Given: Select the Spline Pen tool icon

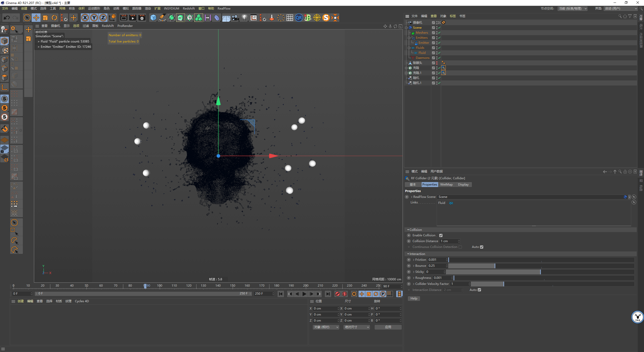Looking at the screenshot, I should coord(163,18).
